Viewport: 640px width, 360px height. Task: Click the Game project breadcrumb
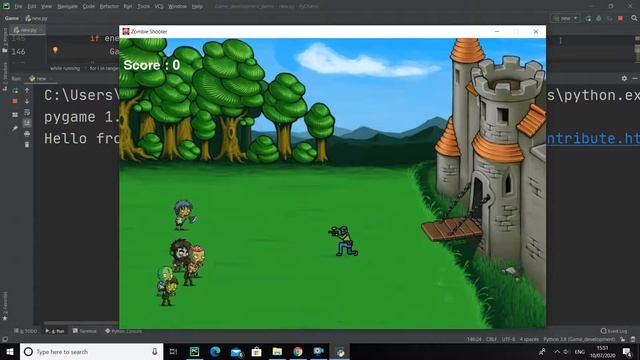click(11, 18)
